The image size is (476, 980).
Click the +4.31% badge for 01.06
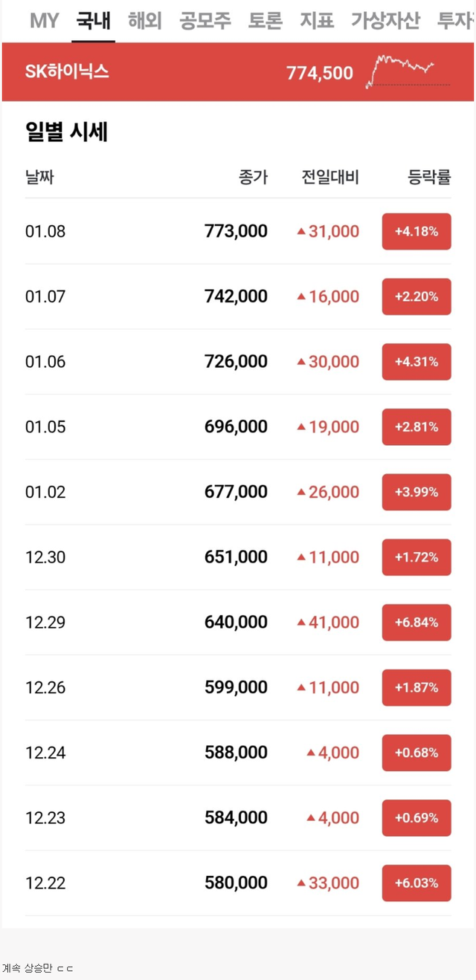click(416, 362)
